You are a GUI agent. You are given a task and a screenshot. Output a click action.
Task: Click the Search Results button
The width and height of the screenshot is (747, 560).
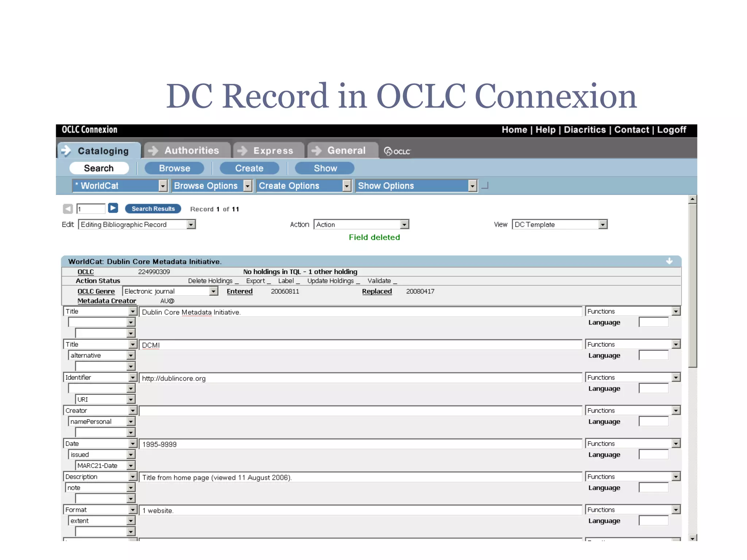153,209
